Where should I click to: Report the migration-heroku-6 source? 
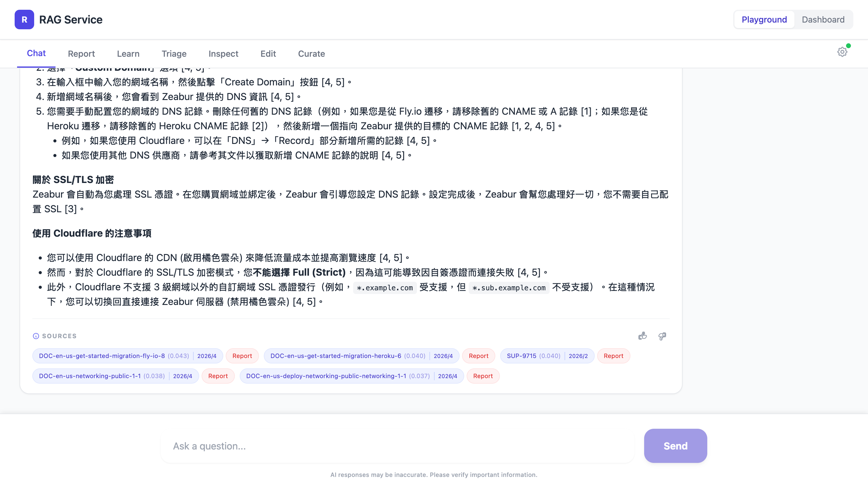(478, 356)
